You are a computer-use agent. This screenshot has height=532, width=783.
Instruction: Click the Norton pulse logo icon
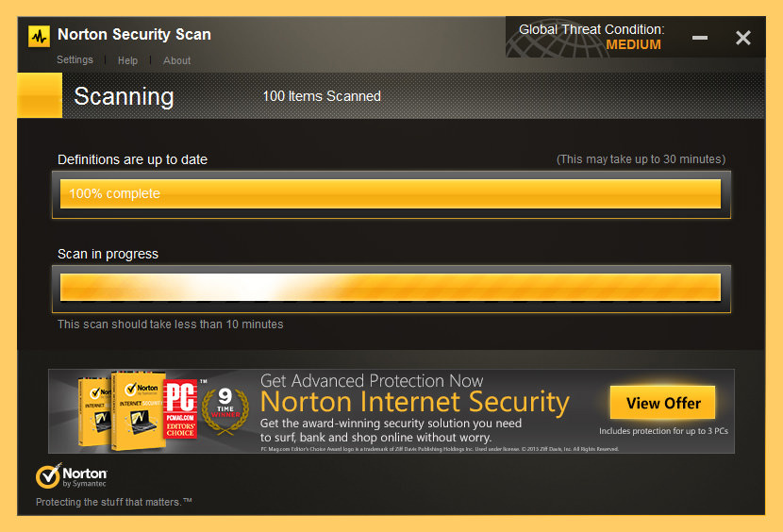(x=39, y=36)
